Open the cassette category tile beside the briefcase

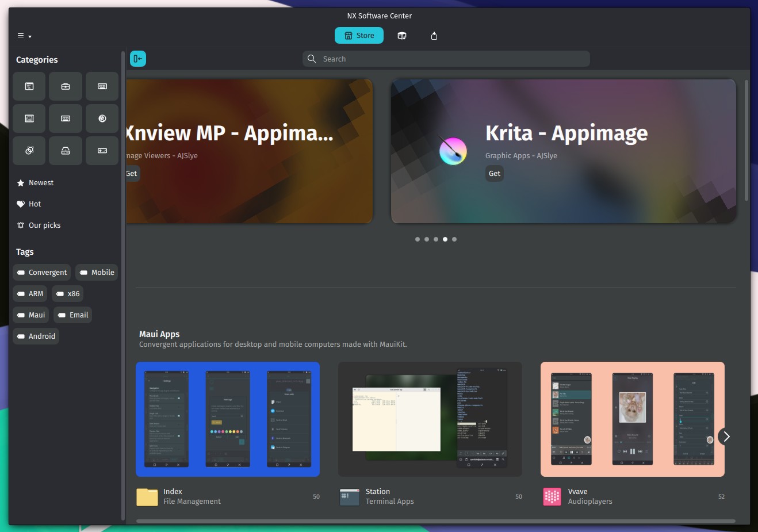pyautogui.click(x=102, y=86)
